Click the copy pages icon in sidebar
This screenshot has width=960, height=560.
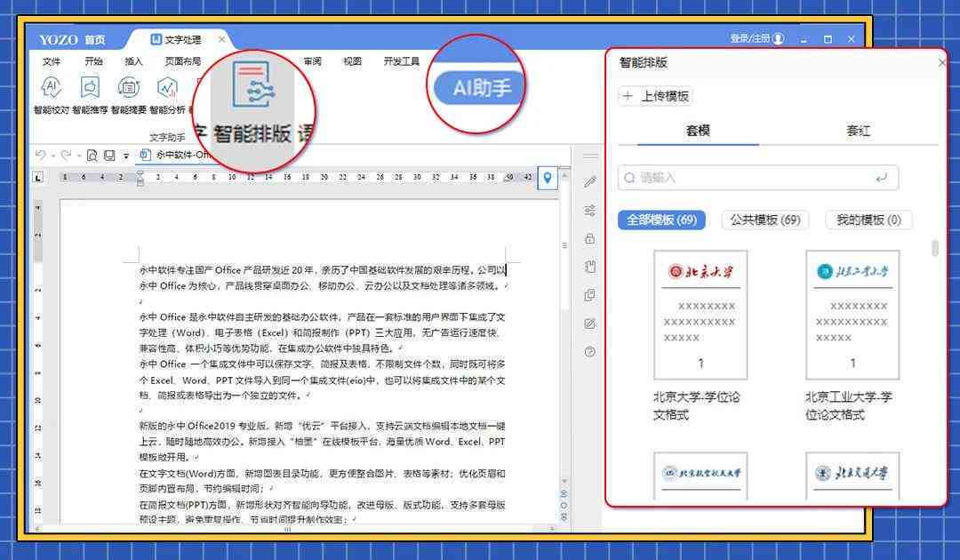coord(589,295)
